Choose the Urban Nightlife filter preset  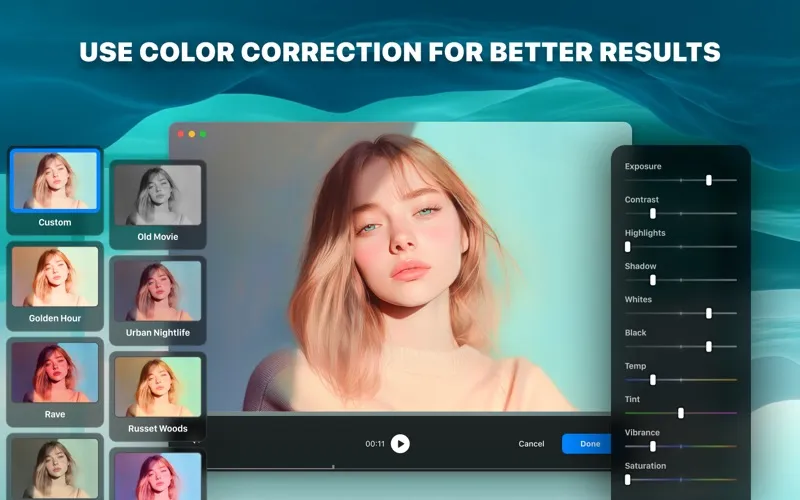click(158, 301)
